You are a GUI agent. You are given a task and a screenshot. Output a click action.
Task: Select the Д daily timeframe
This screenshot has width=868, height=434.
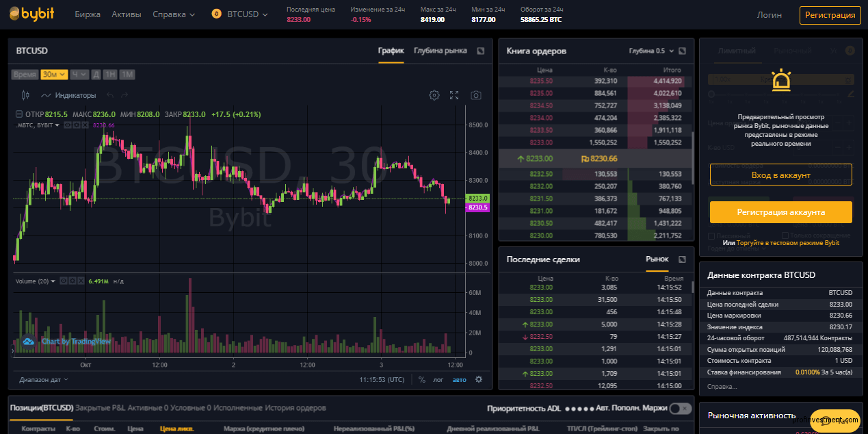[x=96, y=75]
